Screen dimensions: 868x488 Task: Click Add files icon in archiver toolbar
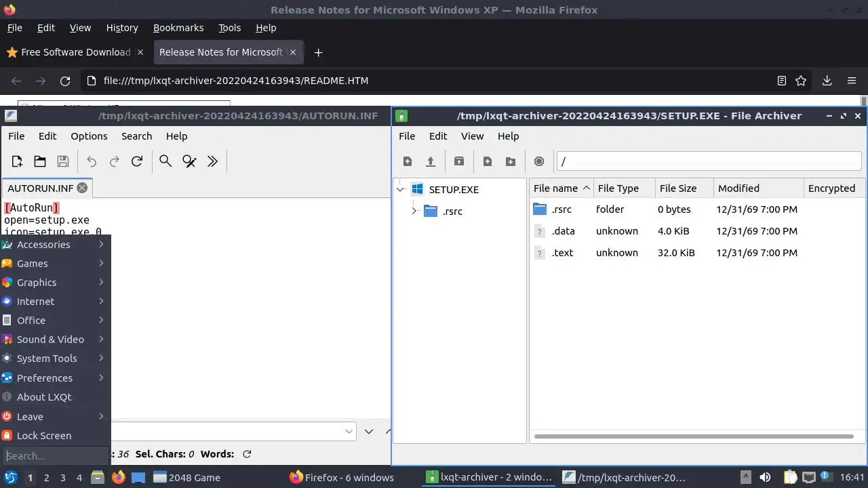pyautogui.click(x=488, y=161)
